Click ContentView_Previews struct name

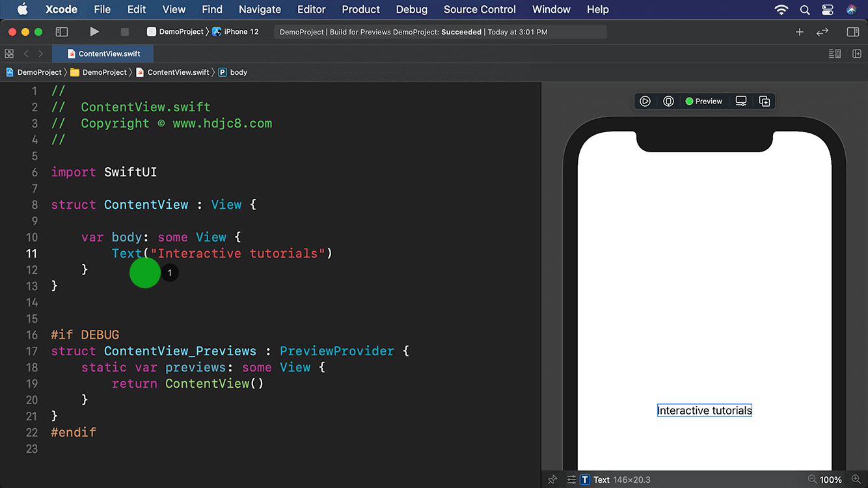tap(180, 351)
